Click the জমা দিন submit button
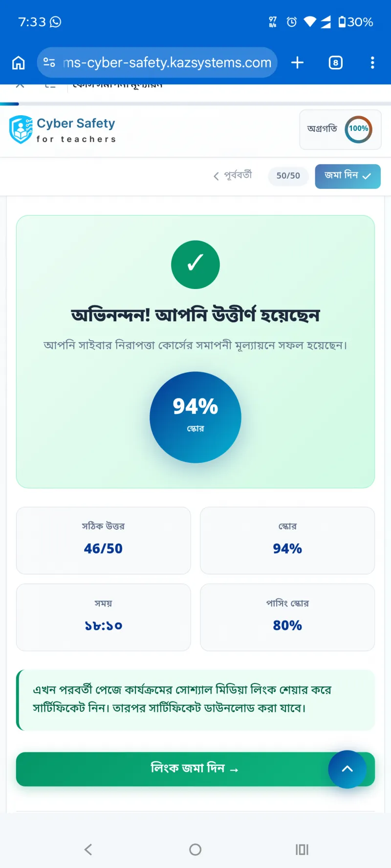Viewport: 391px width, 868px height. pos(348,176)
